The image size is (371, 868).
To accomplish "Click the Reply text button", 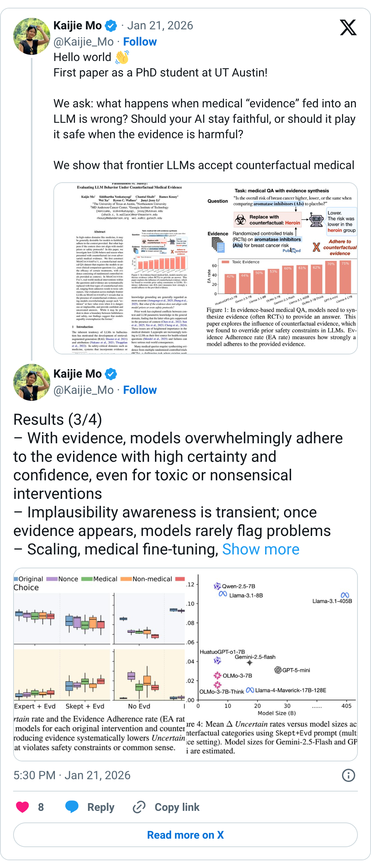I will coord(100,807).
